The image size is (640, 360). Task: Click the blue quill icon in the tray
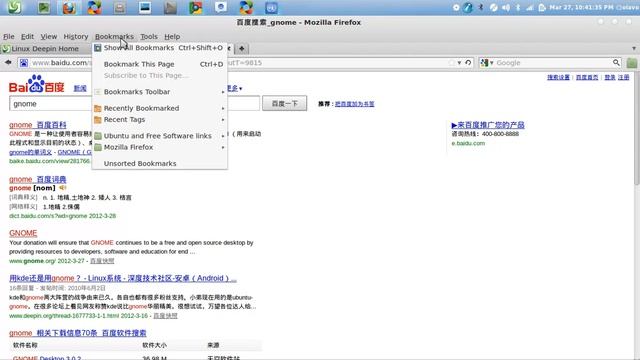pos(468,7)
